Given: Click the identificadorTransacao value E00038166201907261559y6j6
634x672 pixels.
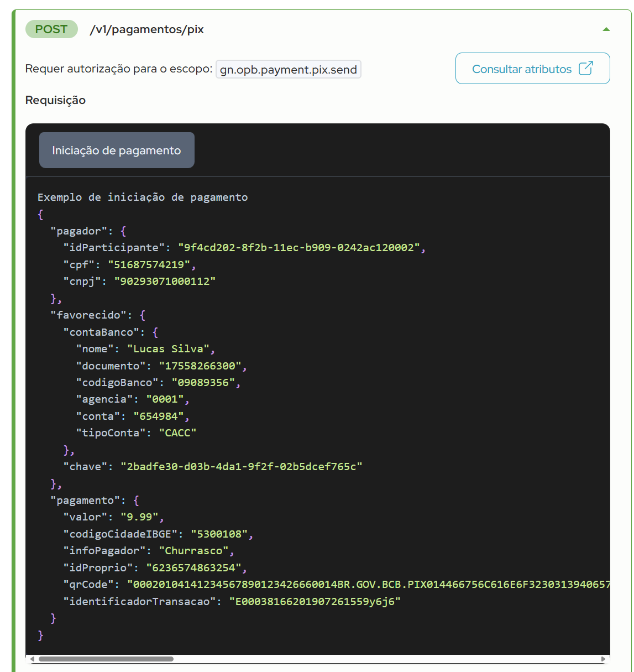Looking at the screenshot, I should pos(315,601).
